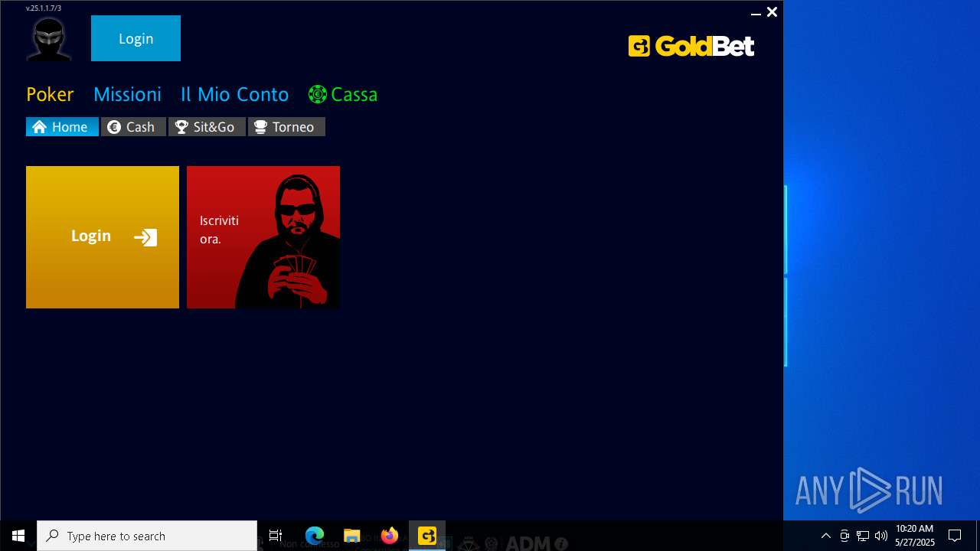Open Il Mio Conto menu
980x551 pixels.
[x=234, y=94]
